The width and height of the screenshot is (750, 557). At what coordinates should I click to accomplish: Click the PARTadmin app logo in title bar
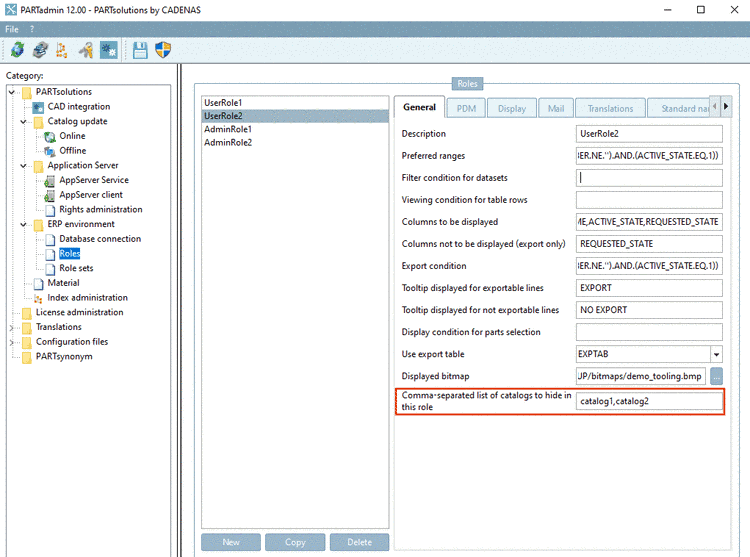pos(11,10)
